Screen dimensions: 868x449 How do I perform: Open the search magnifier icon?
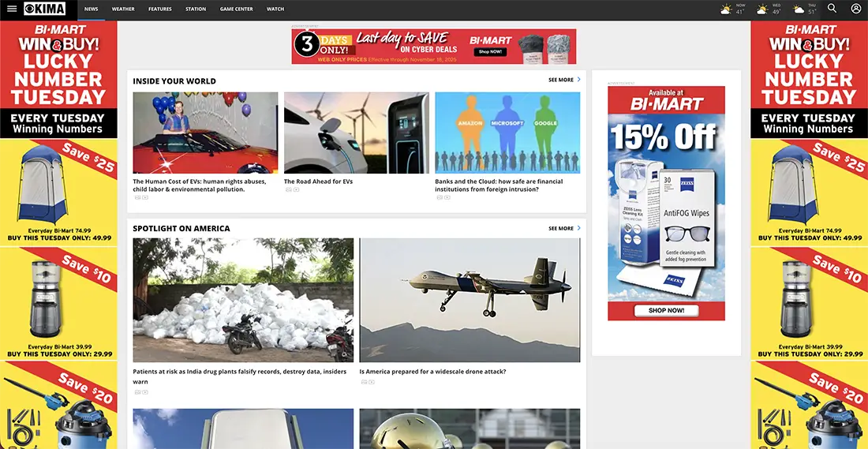832,9
